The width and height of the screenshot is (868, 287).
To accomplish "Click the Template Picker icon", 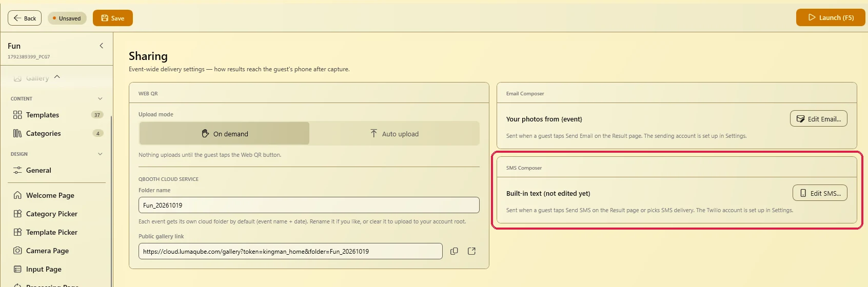I will [17, 232].
